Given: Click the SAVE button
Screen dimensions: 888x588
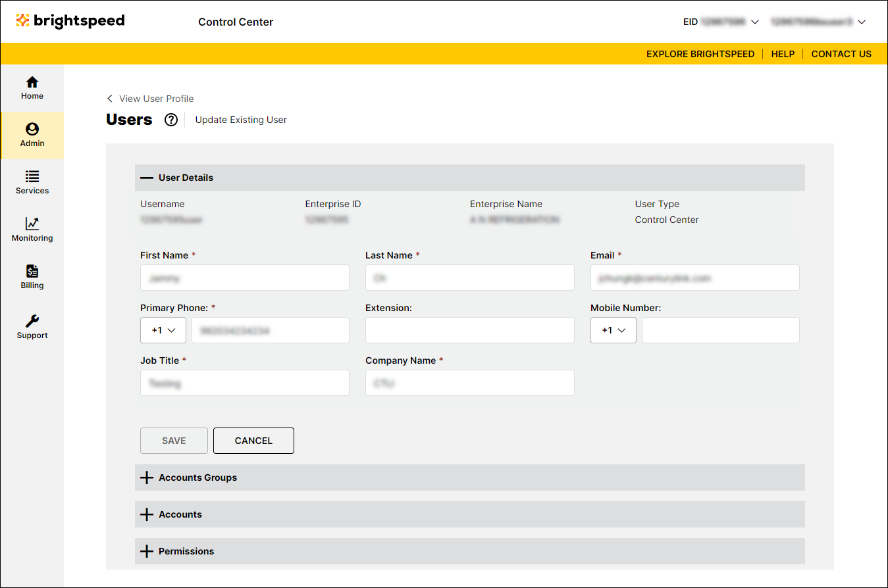Looking at the screenshot, I should click(x=174, y=441).
